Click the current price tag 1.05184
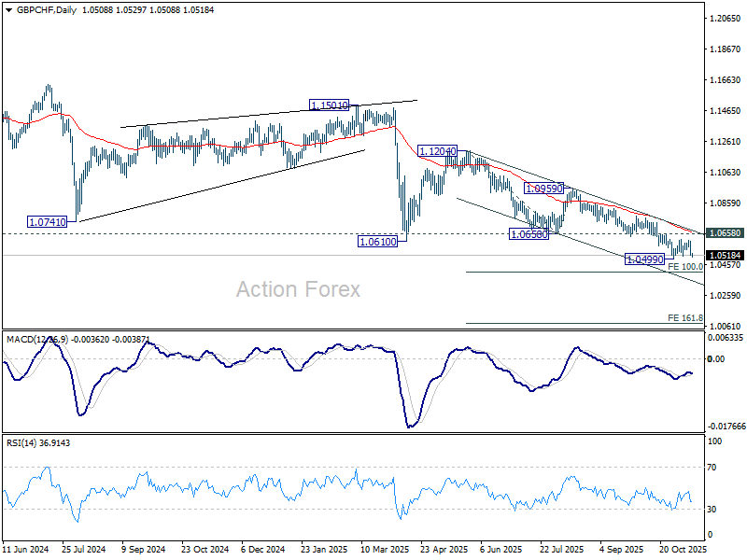This screenshot has height=560, width=747. click(725, 255)
